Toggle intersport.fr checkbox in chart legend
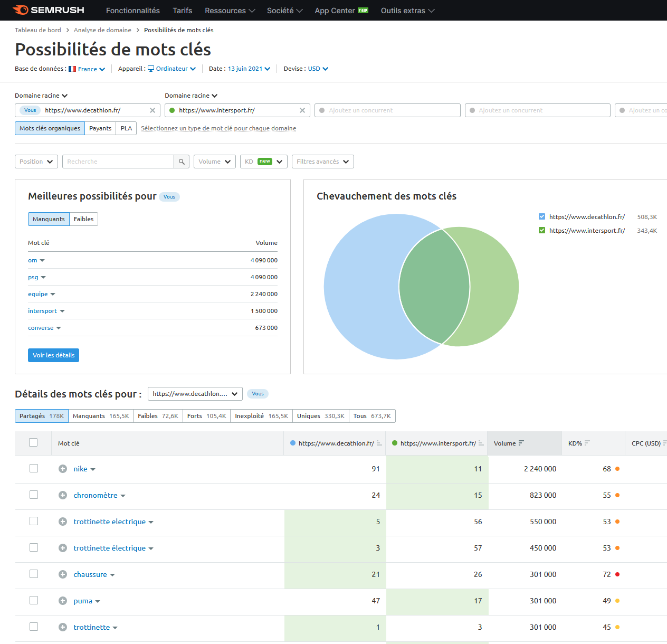Viewport: 667px width, 644px height. coord(542,230)
